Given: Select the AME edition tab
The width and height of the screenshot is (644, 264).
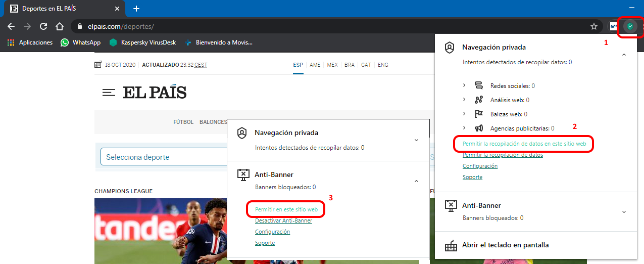Looking at the screenshot, I should 315,65.
